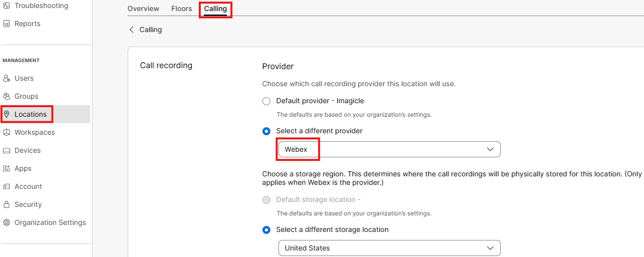Image resolution: width=644 pixels, height=257 pixels.
Task: Click the Groups icon in sidebar
Action: (x=7, y=96)
